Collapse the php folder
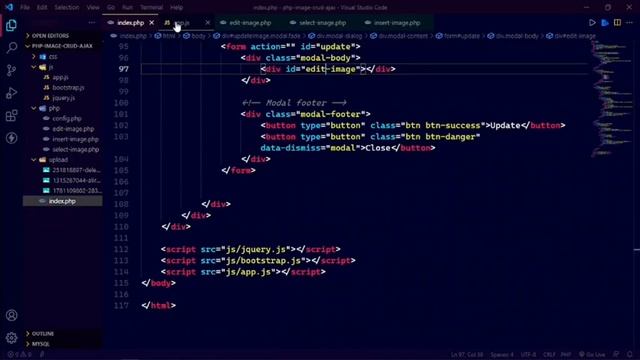The image size is (640, 360). click(x=62, y=108)
